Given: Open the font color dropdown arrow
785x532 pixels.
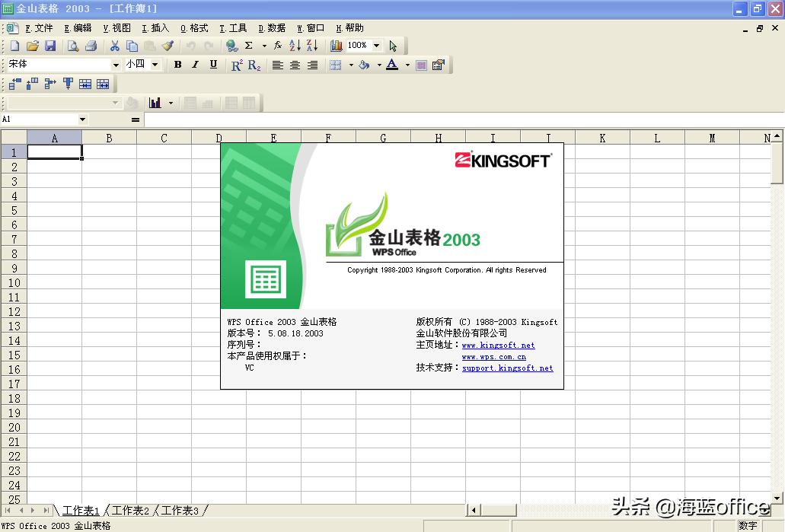Looking at the screenshot, I should pyautogui.click(x=407, y=65).
